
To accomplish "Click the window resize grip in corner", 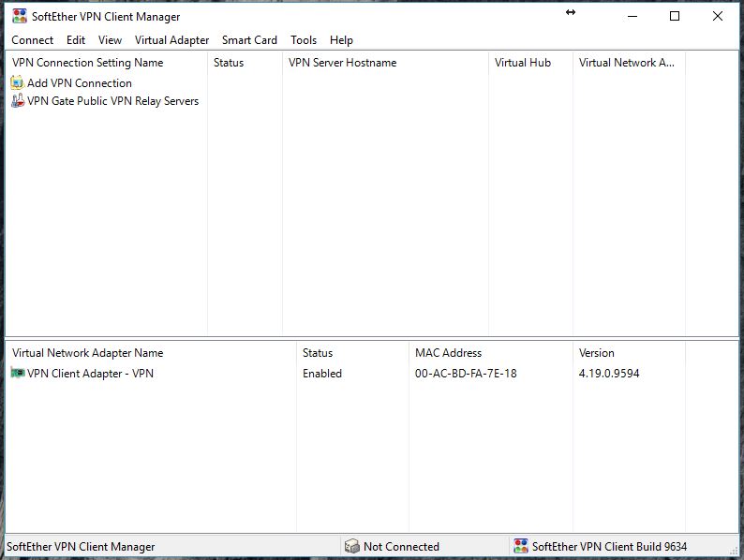I will click(734, 550).
